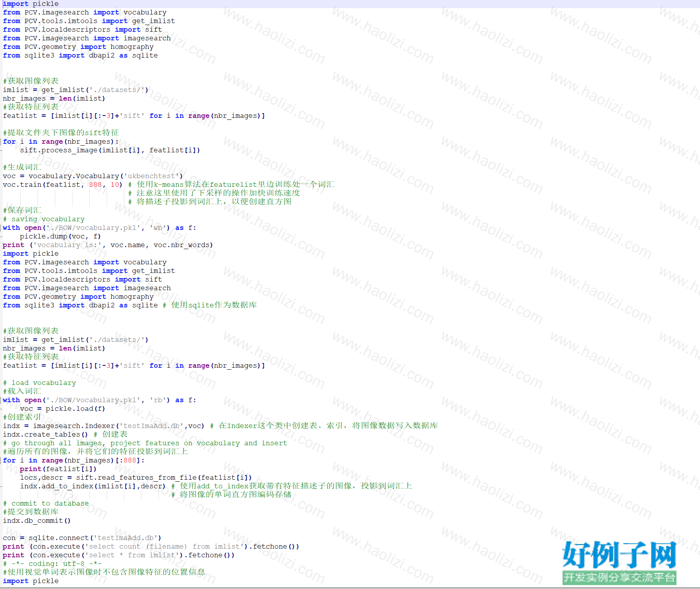Click the 'voc.train(featlist, 888, 10)' code
Screen dimensions: 700x589
[63, 184]
